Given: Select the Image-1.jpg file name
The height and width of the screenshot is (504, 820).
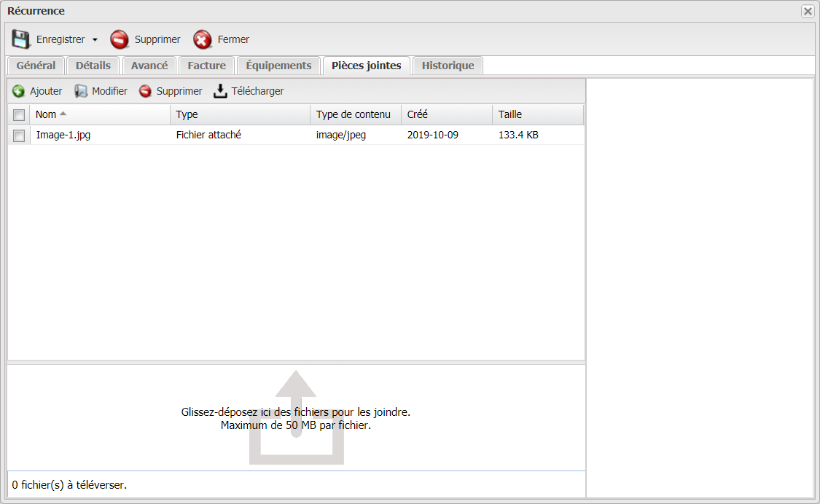Looking at the screenshot, I should point(63,135).
